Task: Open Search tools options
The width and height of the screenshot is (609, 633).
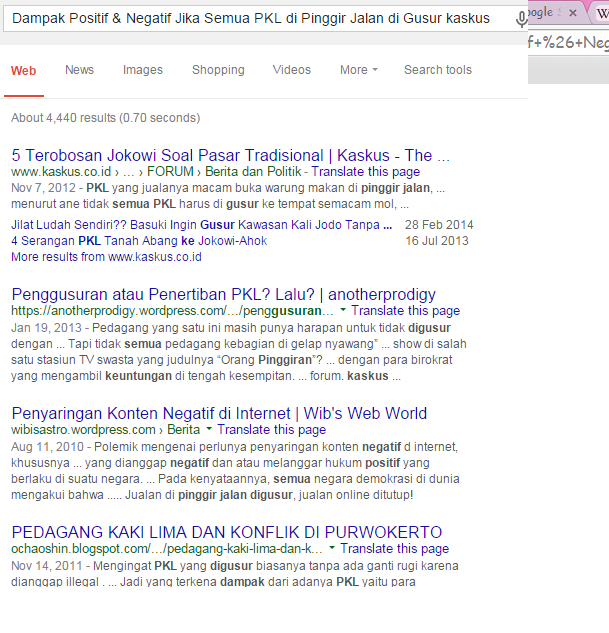Action: [x=438, y=70]
